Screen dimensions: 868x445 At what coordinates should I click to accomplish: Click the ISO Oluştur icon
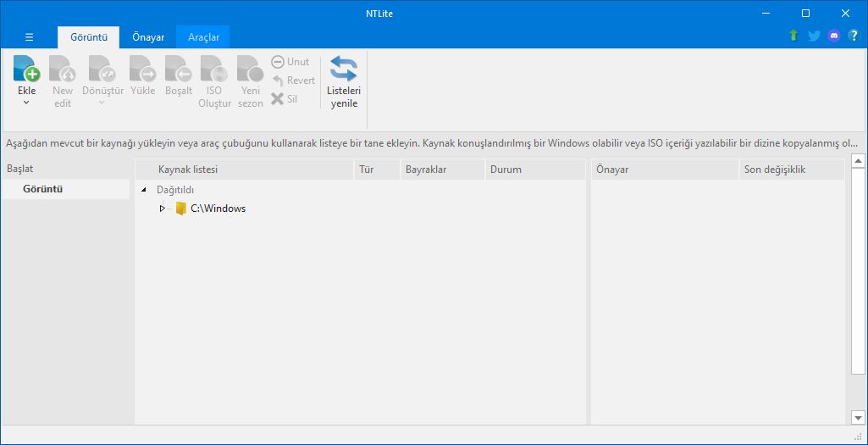[215, 69]
